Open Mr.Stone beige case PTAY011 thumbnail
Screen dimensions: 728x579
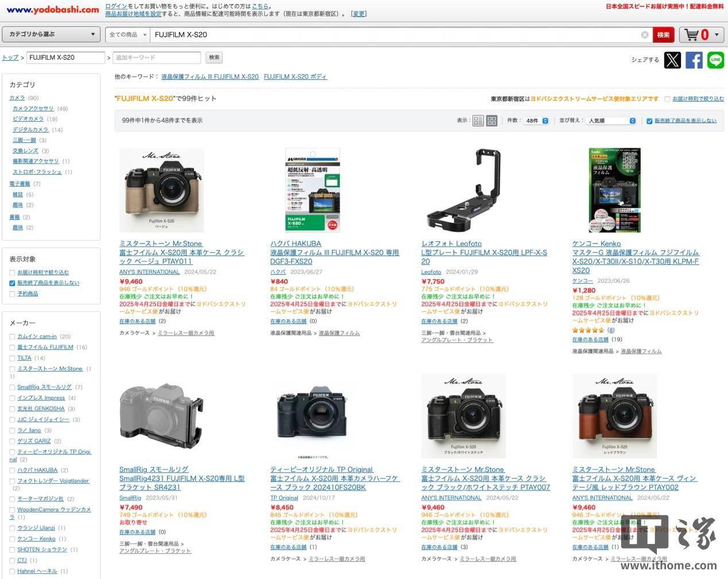161,190
